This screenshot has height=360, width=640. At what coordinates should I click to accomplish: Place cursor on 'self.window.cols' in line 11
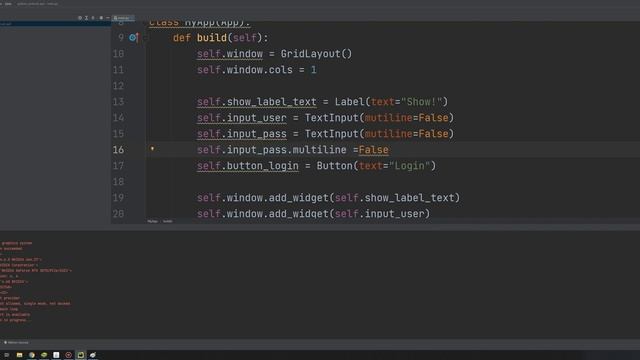tap(244, 70)
